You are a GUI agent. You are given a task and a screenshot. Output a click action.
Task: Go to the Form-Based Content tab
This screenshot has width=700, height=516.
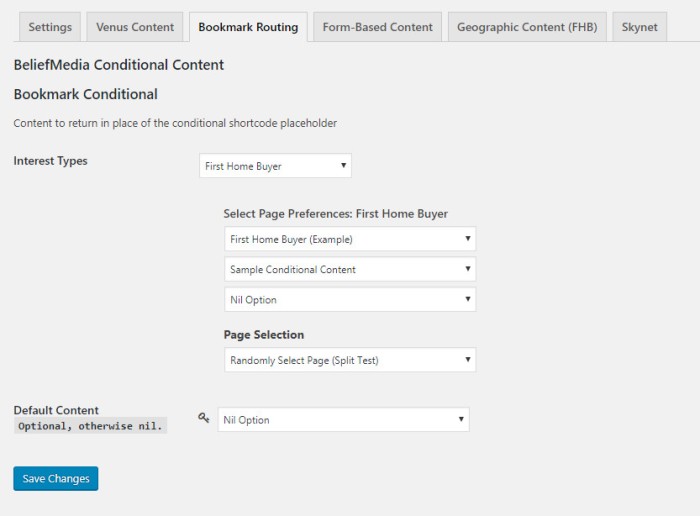377,27
